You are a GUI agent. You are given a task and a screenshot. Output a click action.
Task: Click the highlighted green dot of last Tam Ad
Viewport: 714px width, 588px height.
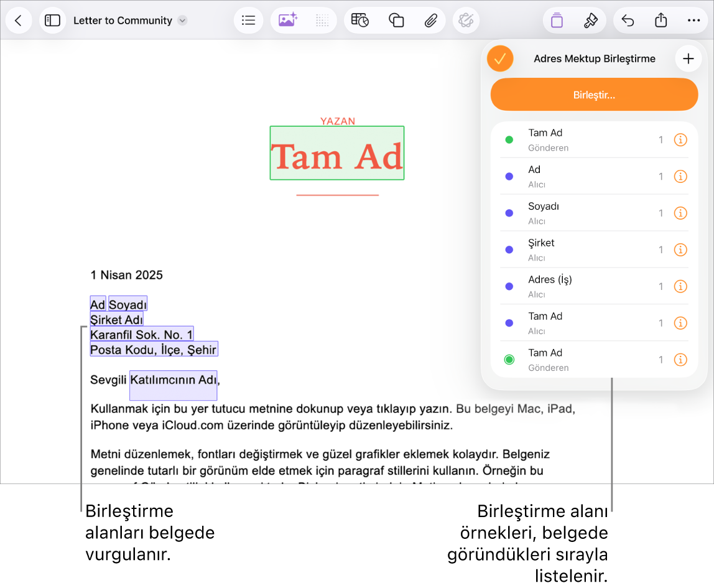509,360
